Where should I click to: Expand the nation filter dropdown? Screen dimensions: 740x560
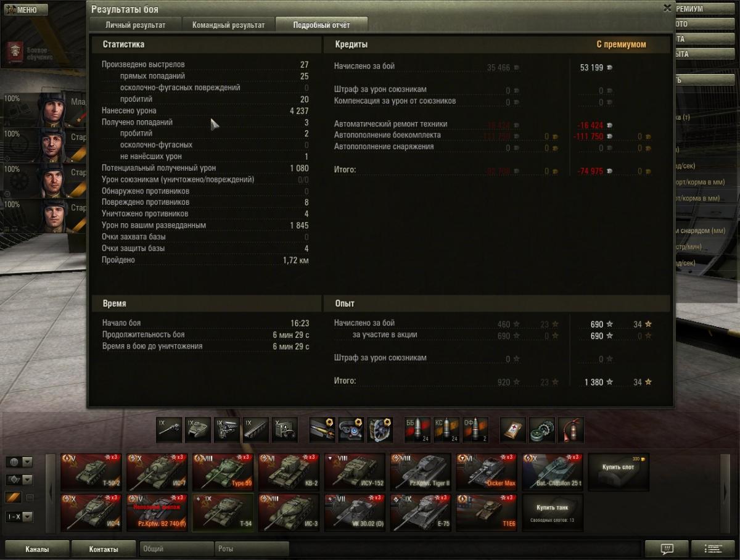19,462
